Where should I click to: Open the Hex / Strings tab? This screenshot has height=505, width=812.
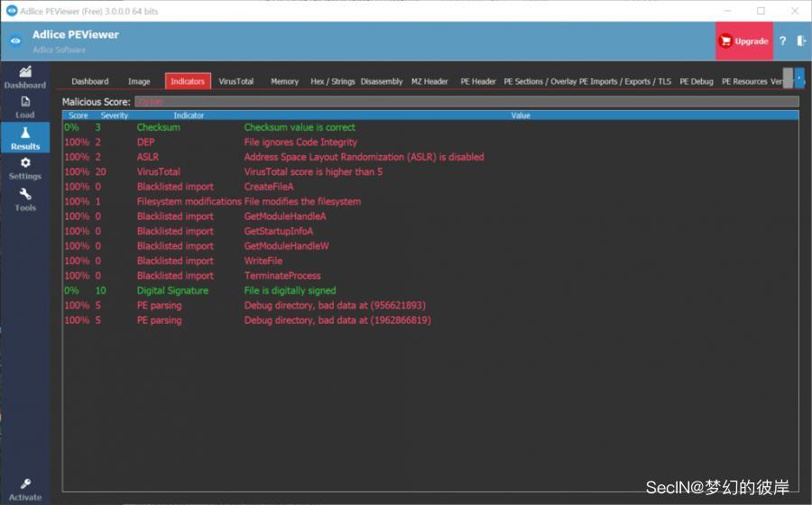click(332, 81)
